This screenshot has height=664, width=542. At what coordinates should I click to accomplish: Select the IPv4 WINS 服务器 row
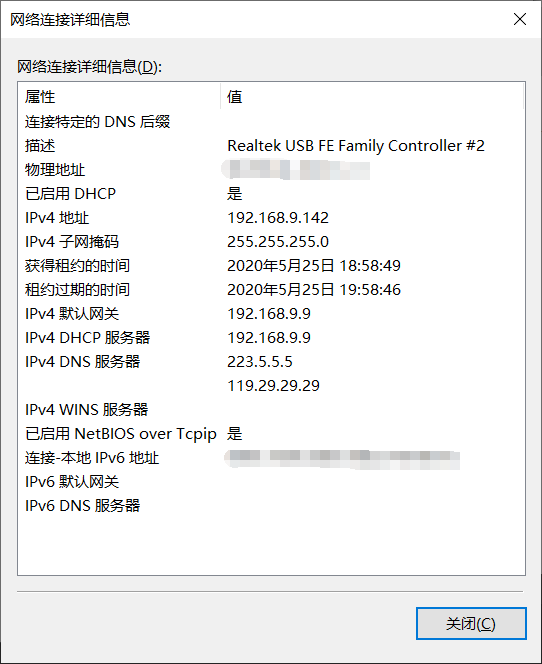[x=271, y=409]
